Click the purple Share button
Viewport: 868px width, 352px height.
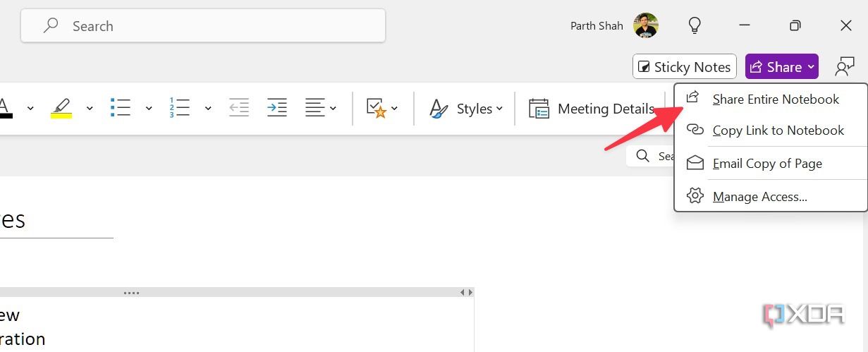(x=781, y=67)
